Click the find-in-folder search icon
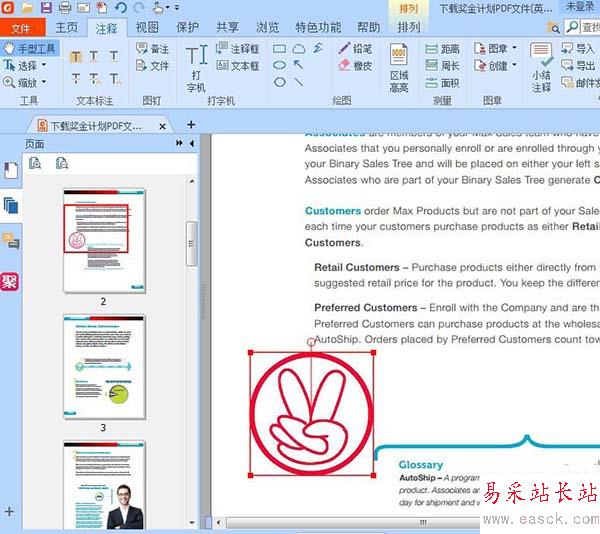This screenshot has height=534, width=600. (554, 27)
